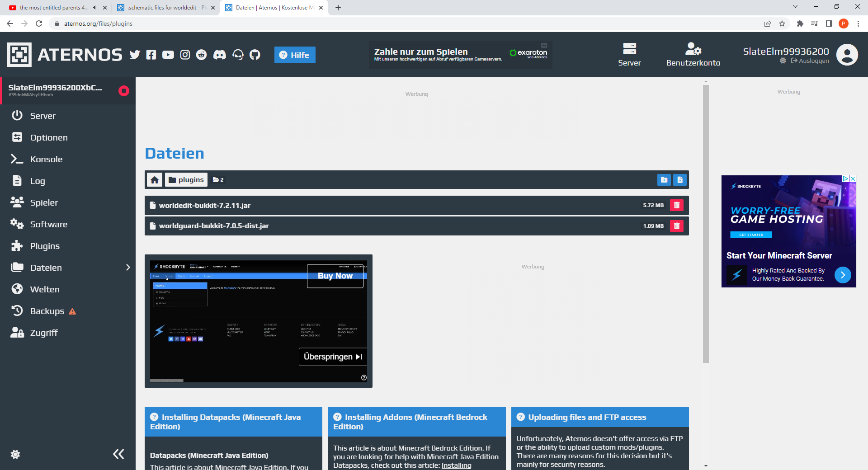Viewport: 868px width, 470px height.
Task: Open Chrome profile avatar
Action: [x=844, y=23]
